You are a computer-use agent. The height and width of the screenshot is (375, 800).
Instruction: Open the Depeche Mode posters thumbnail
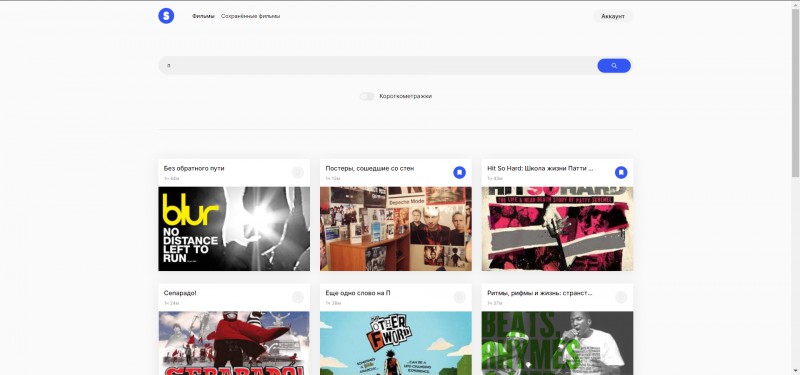point(395,229)
